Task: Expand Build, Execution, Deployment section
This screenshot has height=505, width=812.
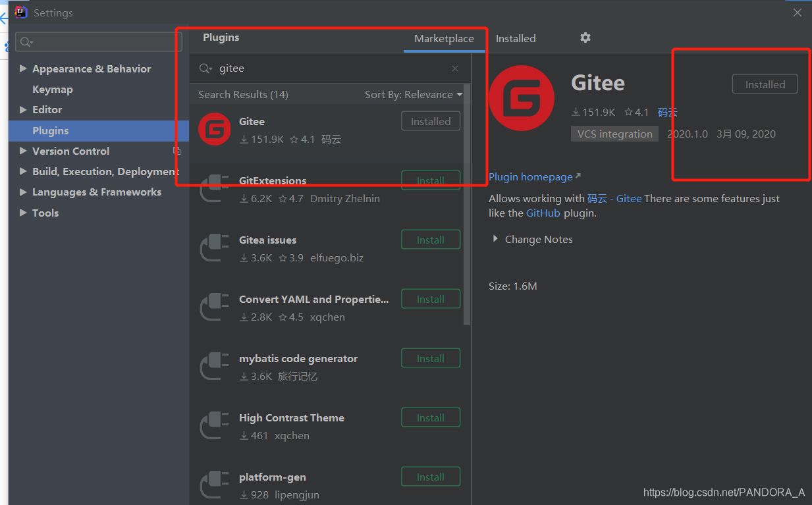Action: [24, 171]
